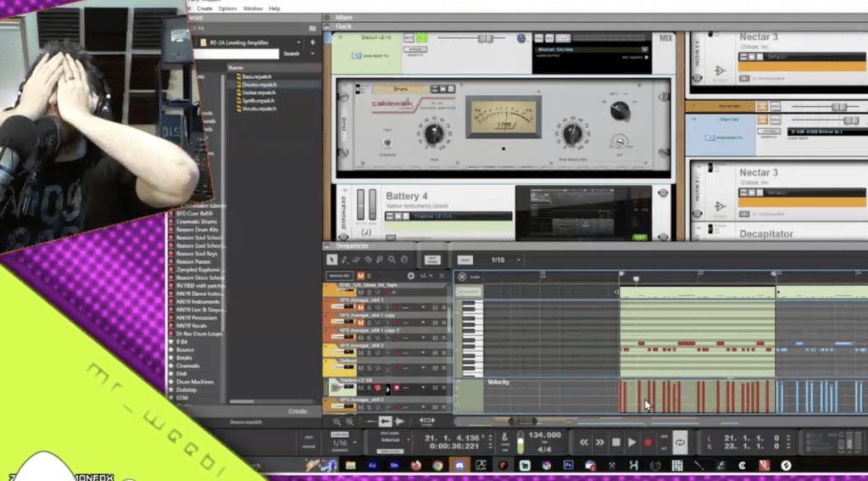Screen dimensions: 868x481
Task: Select the Hand tool in Sequencer toolbar
Action: tap(404, 260)
